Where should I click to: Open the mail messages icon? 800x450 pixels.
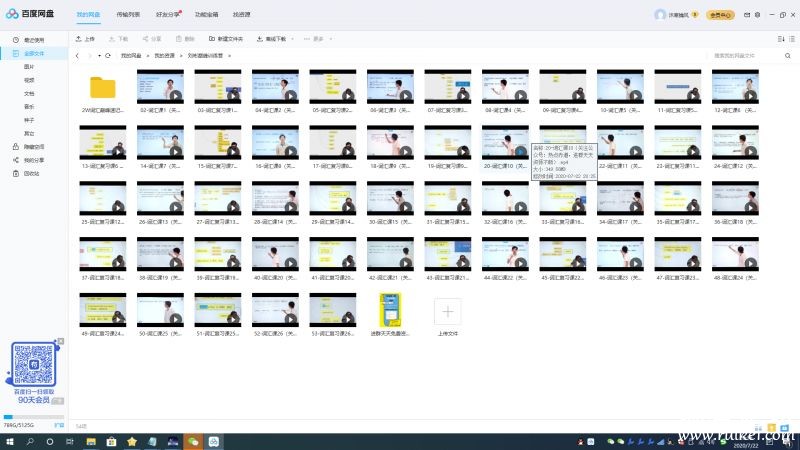(x=747, y=15)
